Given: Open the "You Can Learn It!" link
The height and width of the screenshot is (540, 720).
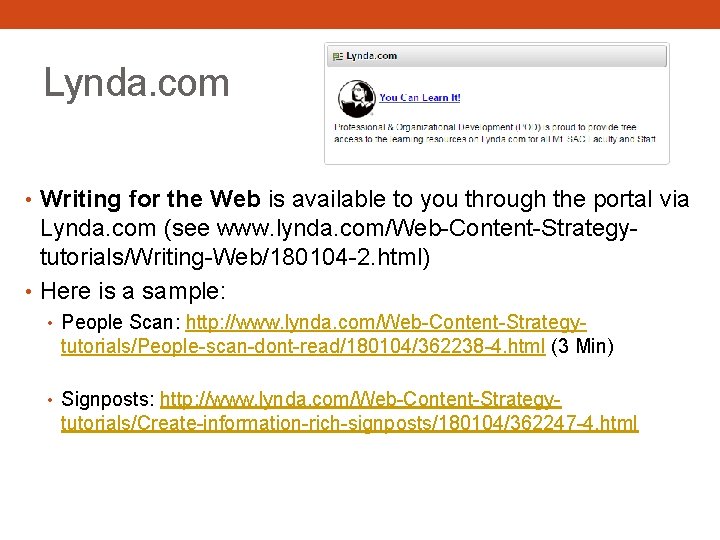Looking at the screenshot, I should click(420, 97).
